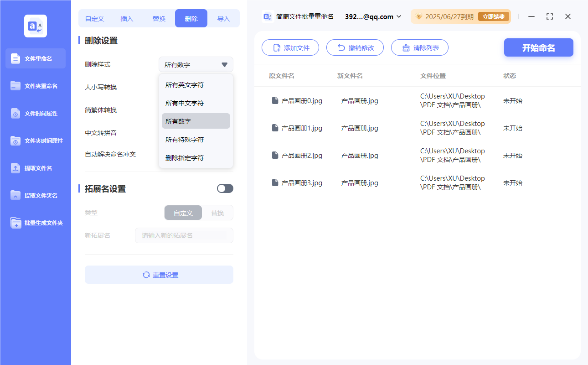Viewport: 588px width, 365px height.
Task: Open 文件时间属性 from the sidebar
Action: (x=35, y=113)
